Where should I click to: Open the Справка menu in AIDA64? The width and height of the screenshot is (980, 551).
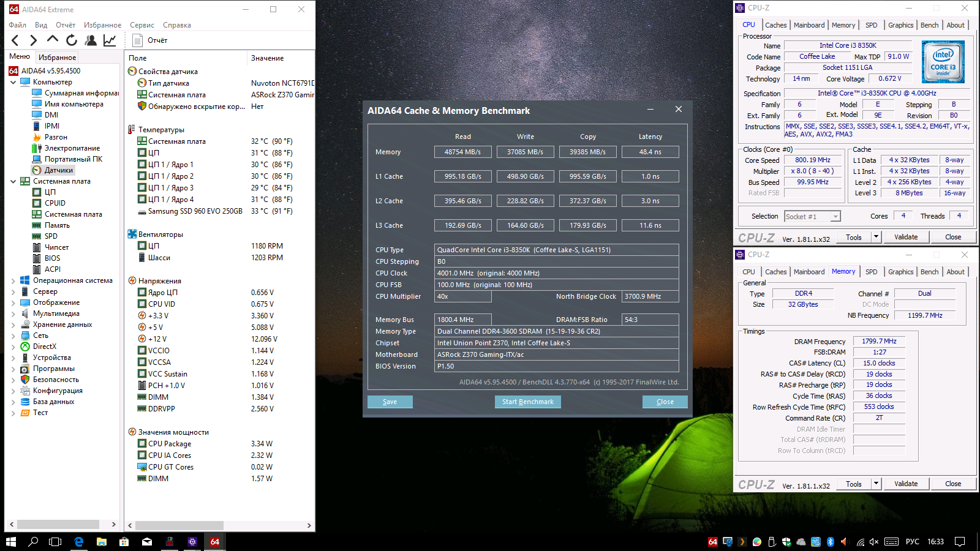point(177,25)
